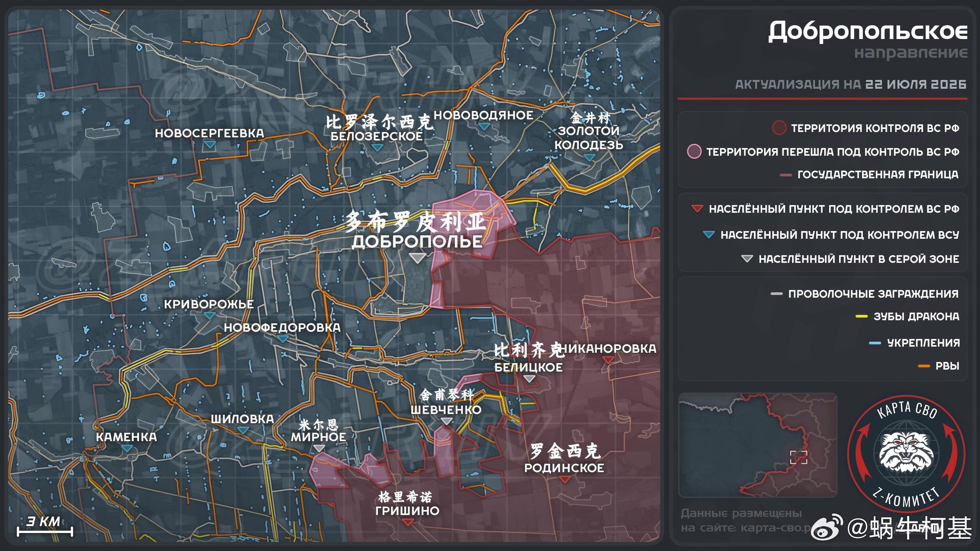Image resolution: width=980 pixels, height=551 pixels.
Task: Click the ДОБРОПОЛЬЕ city name label
Action: [417, 242]
